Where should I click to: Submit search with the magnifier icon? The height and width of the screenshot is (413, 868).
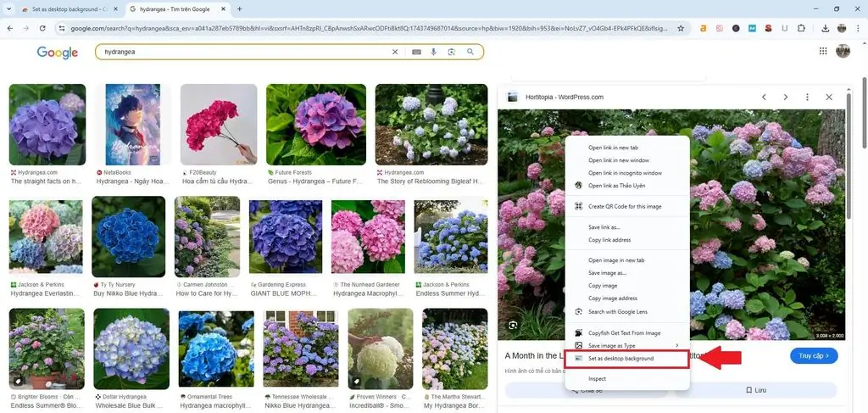click(470, 52)
